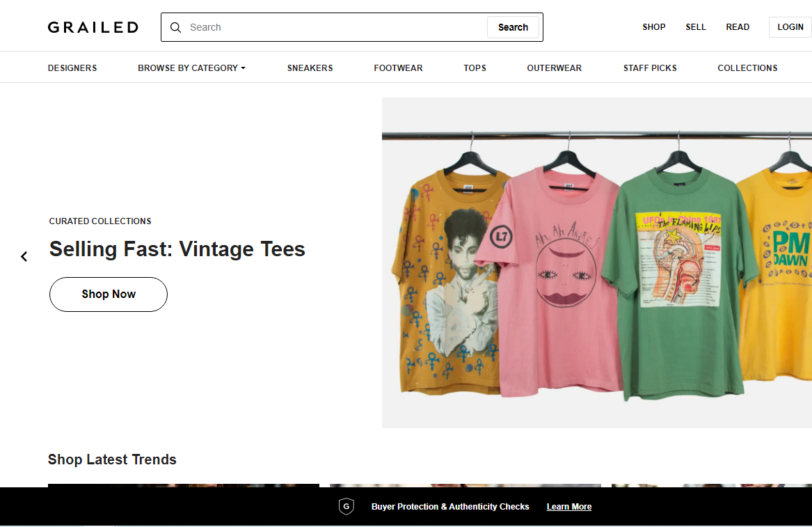The image size is (812, 527).
Task: Click the previous slide arrow in the carousel
Action: point(24,256)
